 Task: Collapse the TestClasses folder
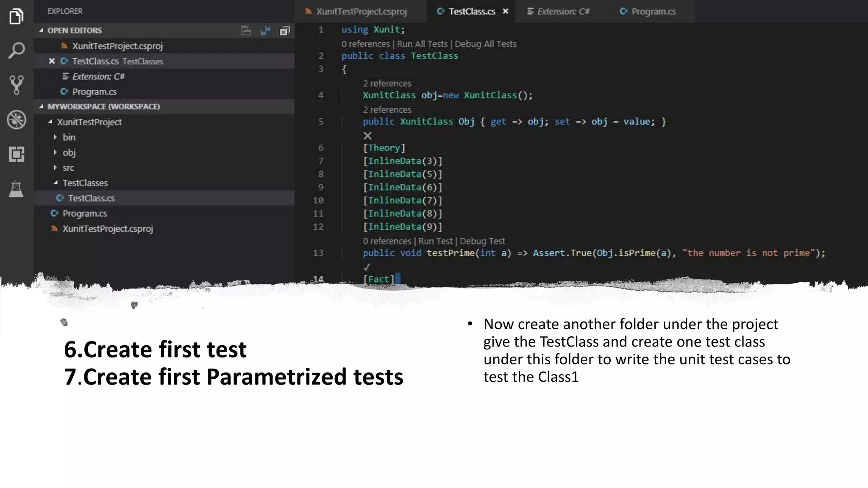56,183
